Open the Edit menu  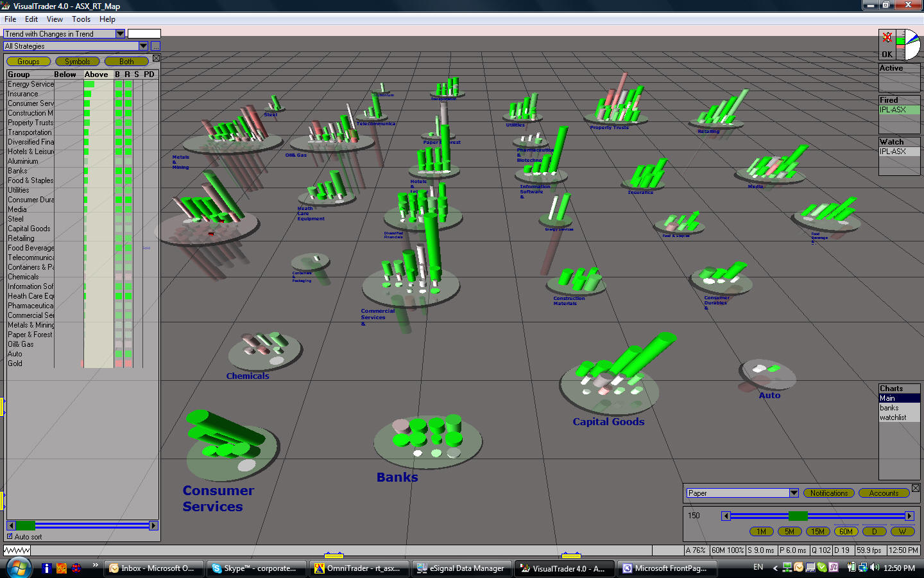(31, 19)
